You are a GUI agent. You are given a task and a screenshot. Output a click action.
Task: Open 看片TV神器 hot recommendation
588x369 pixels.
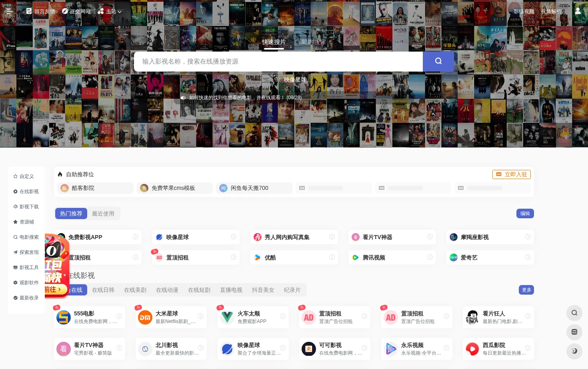pyautogui.click(x=392, y=237)
